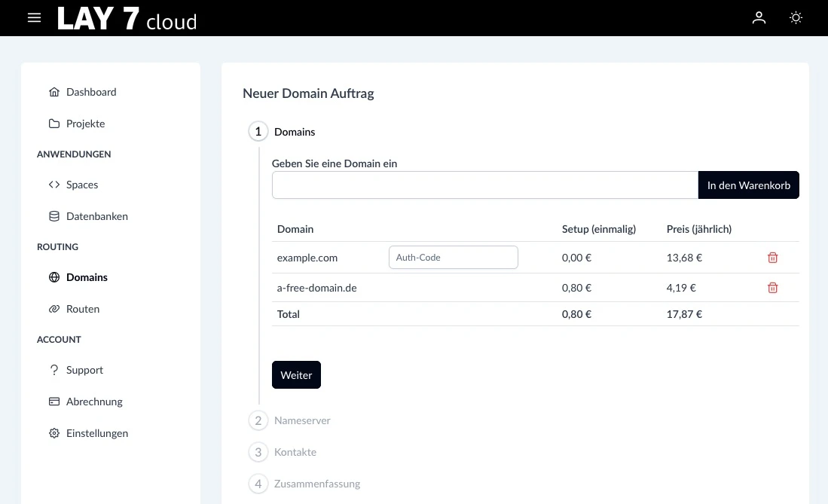Click the Datenbanken database icon
This screenshot has width=828, height=504.
tap(54, 216)
